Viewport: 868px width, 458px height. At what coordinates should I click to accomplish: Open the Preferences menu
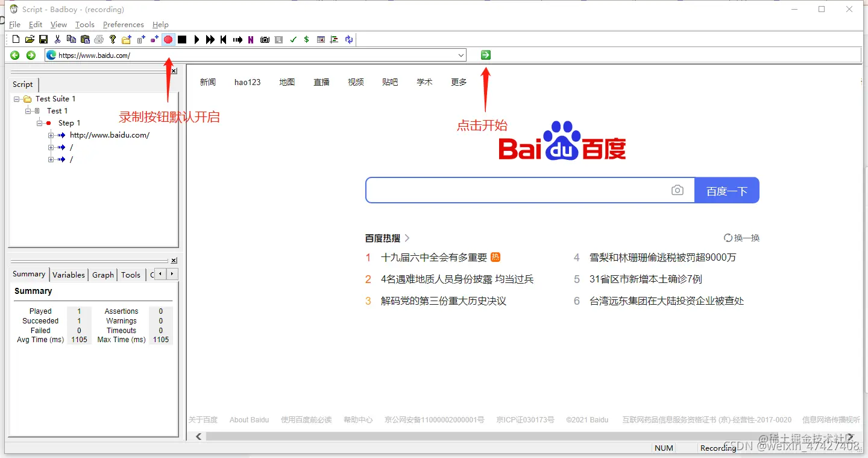123,25
